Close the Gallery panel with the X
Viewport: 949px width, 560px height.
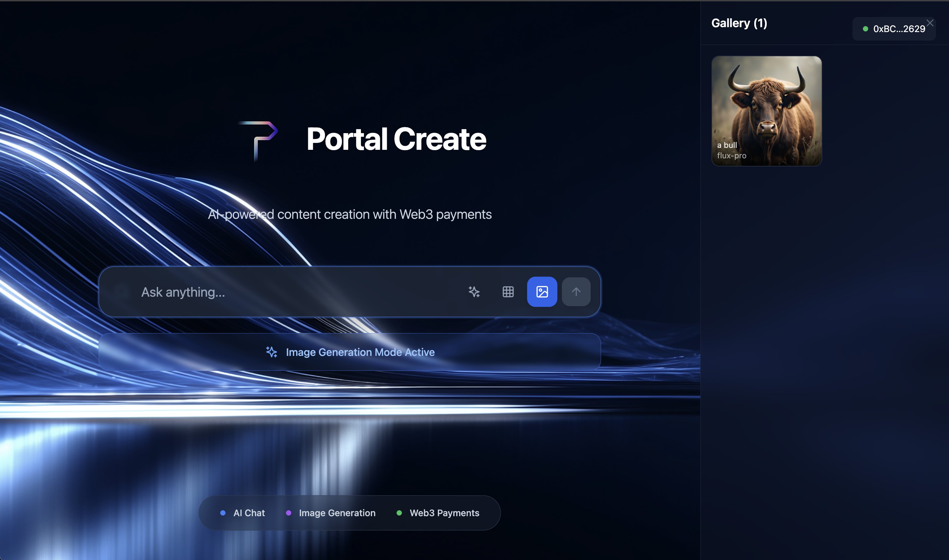pyautogui.click(x=930, y=23)
